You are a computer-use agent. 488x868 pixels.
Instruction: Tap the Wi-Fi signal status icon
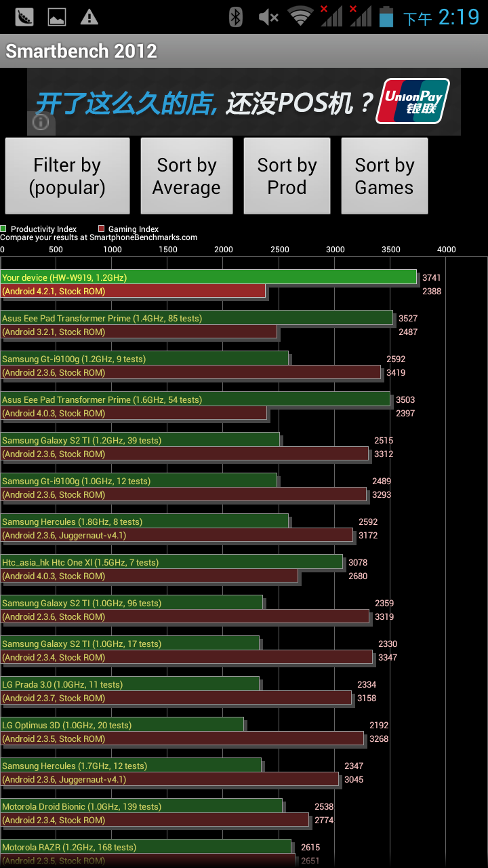[300, 17]
